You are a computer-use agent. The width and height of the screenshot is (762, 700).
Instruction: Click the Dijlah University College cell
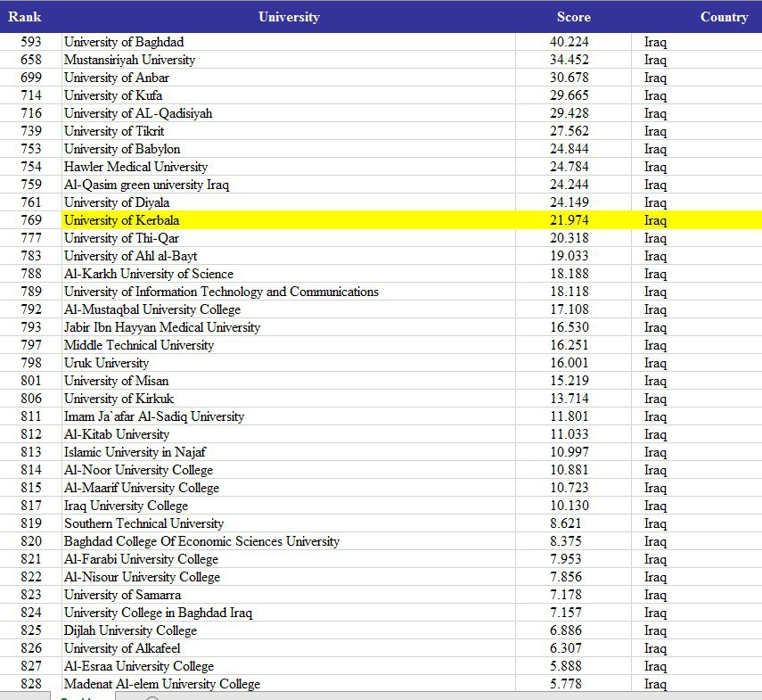[x=289, y=630]
